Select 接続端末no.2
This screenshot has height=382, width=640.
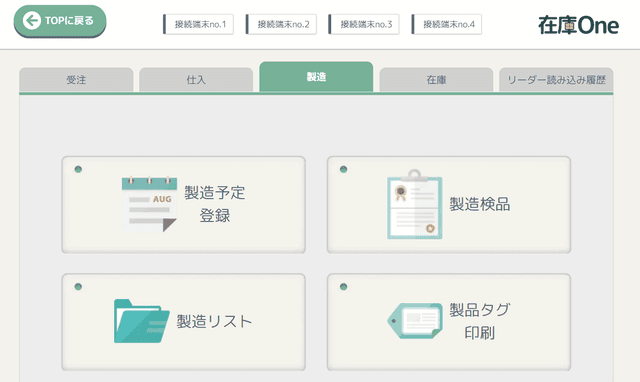click(281, 24)
